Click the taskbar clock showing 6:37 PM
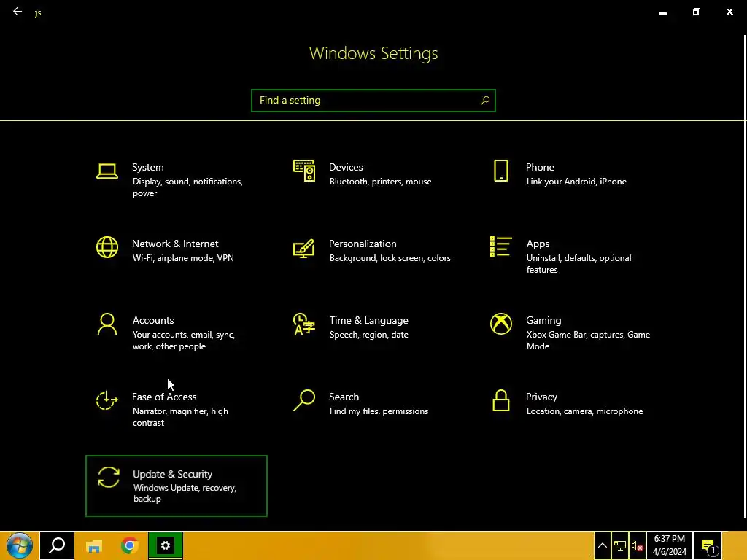Screen dimensions: 747x560 click(670, 545)
